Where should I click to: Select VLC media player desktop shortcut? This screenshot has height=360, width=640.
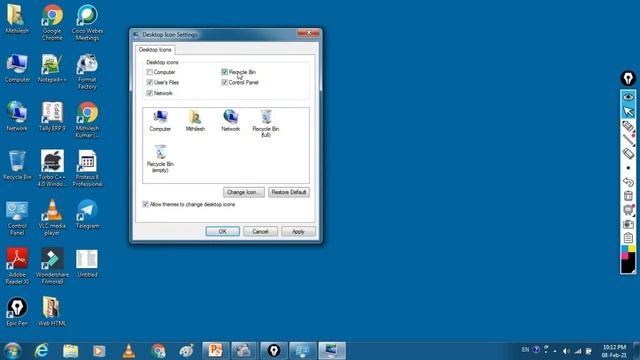tap(52, 218)
